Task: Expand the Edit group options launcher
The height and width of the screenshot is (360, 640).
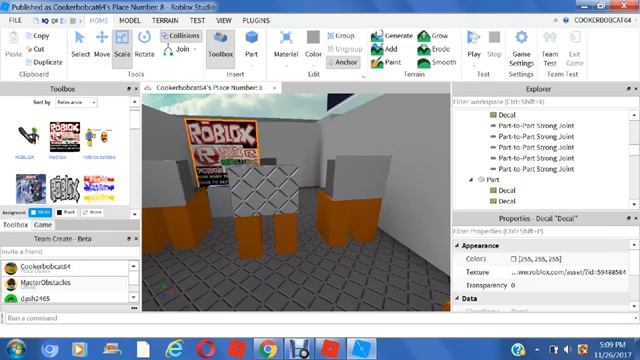Action: point(363,76)
